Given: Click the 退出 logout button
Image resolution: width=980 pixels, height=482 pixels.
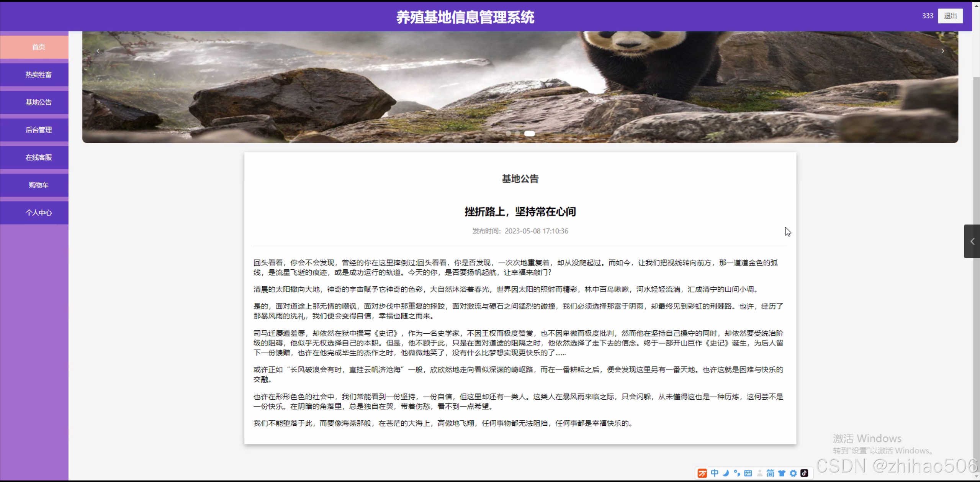Looking at the screenshot, I should click(x=950, y=16).
